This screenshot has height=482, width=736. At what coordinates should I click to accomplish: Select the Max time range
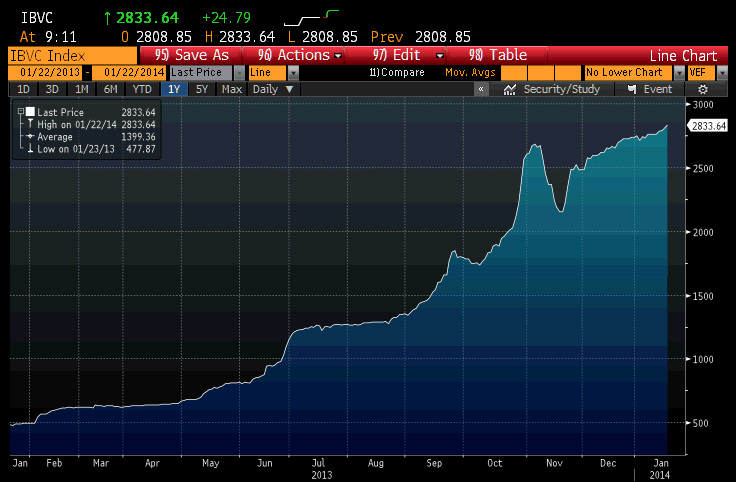[x=231, y=89]
